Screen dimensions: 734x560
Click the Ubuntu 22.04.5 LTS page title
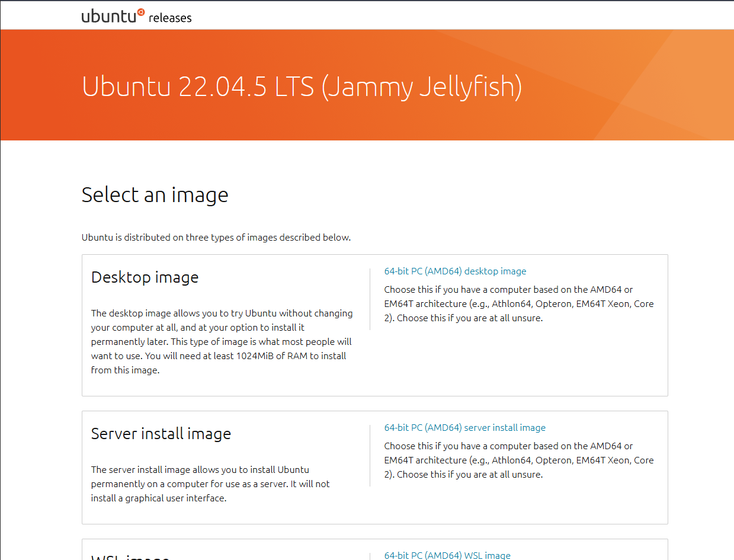(302, 86)
